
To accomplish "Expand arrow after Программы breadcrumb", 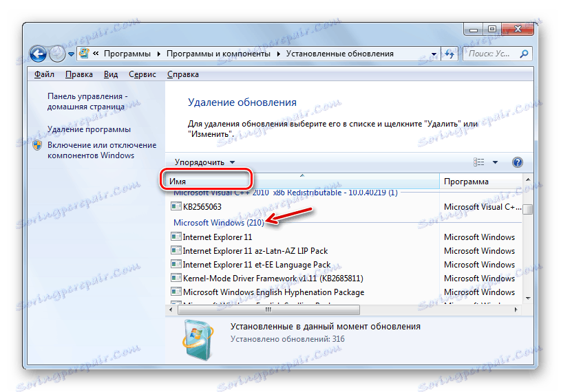I will pos(158,54).
